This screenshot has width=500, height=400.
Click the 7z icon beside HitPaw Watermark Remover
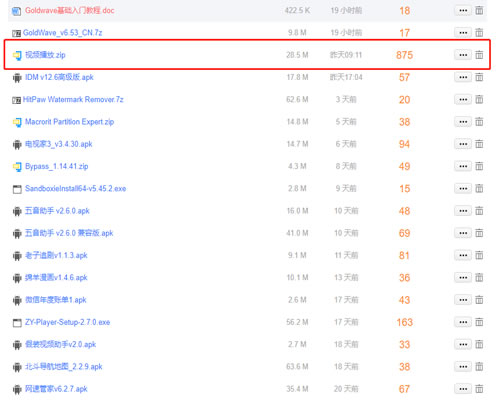point(17,100)
